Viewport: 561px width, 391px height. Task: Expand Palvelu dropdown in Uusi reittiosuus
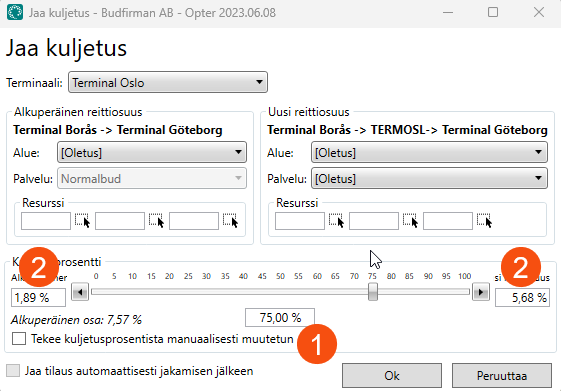pos(429,178)
